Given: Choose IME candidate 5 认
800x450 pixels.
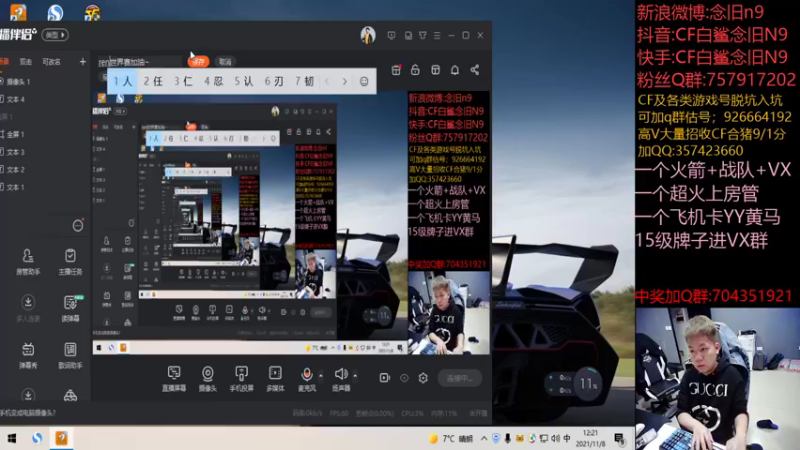Looking at the screenshot, I should click(x=243, y=81).
